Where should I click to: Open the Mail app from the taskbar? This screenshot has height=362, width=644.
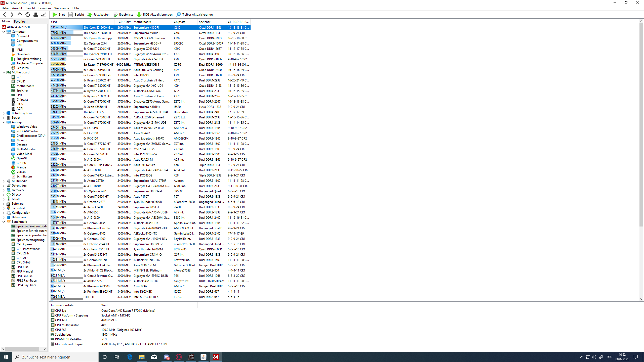(154, 357)
